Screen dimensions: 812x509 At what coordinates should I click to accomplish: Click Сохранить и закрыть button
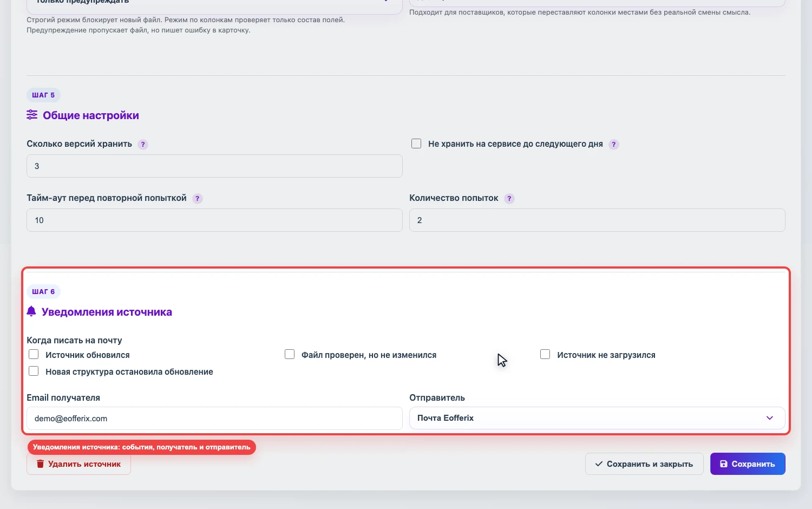pyautogui.click(x=644, y=464)
